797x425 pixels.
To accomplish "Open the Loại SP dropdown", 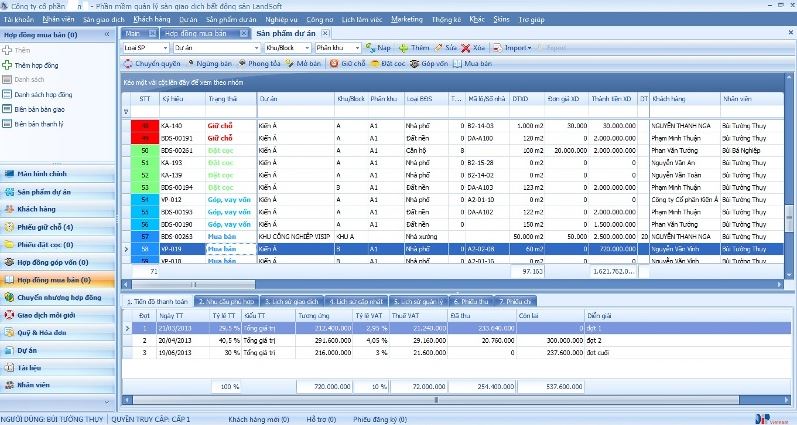I will coord(165,47).
